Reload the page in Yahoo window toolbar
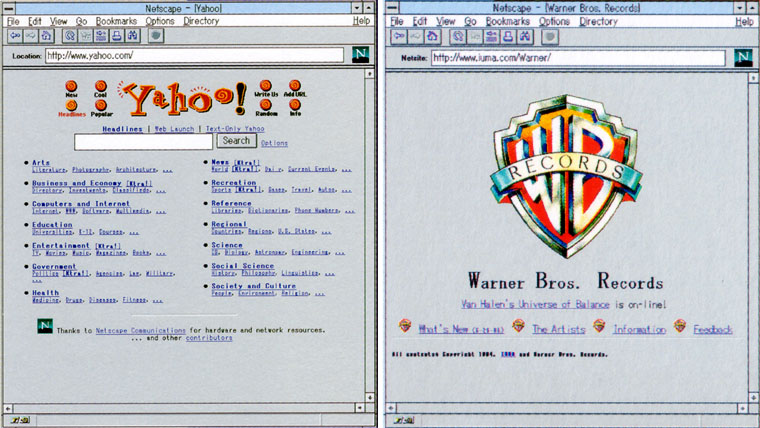 [70, 36]
